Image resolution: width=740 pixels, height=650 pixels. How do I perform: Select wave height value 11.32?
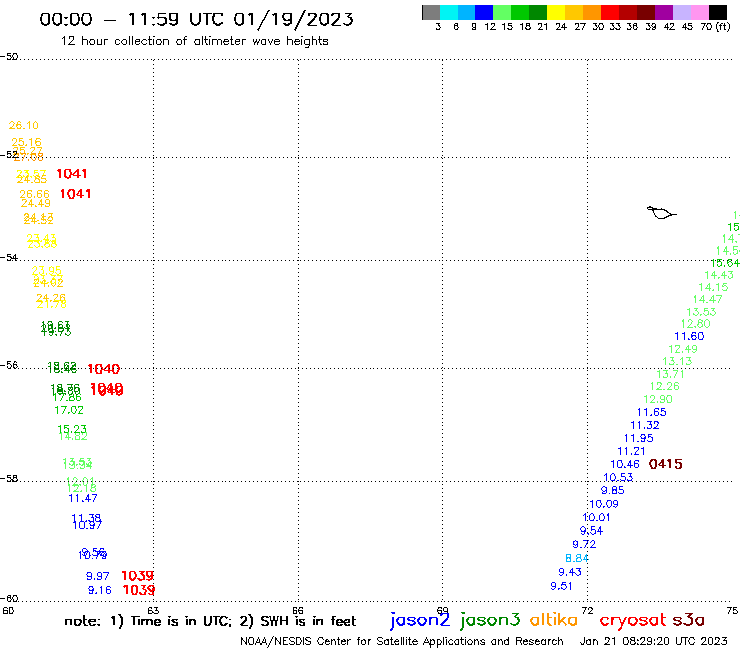coord(645,425)
